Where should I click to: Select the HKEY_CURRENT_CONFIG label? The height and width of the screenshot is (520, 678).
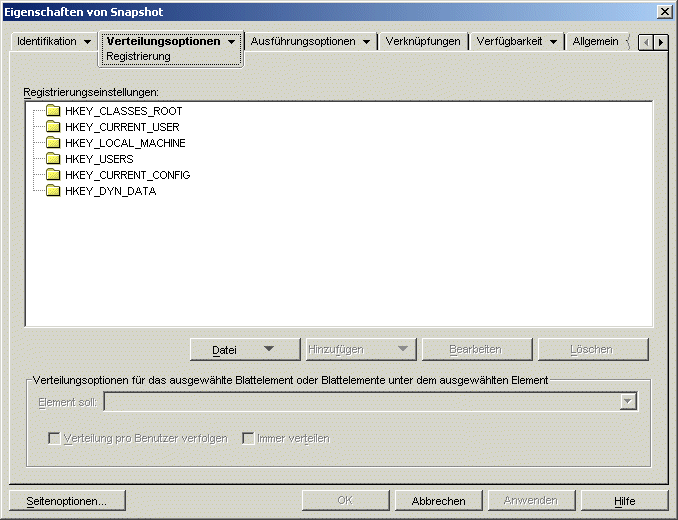(128, 175)
